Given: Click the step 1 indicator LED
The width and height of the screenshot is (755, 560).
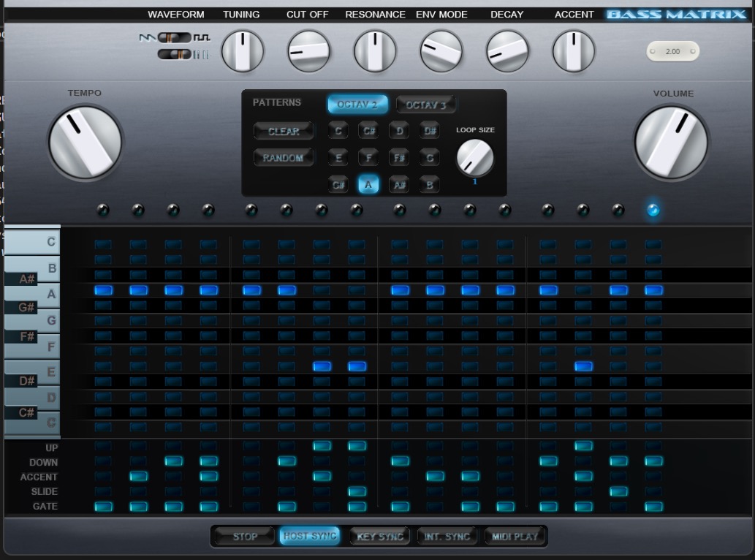Looking at the screenshot, I should point(103,210).
